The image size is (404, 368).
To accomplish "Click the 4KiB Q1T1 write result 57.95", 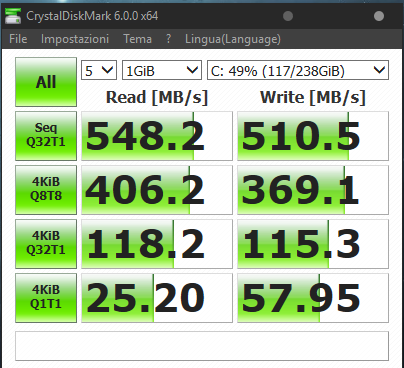I will click(x=313, y=298).
